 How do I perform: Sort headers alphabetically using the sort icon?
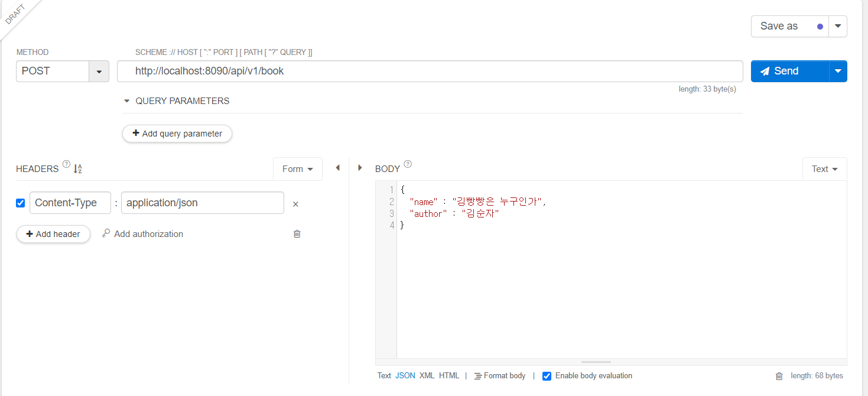77,168
